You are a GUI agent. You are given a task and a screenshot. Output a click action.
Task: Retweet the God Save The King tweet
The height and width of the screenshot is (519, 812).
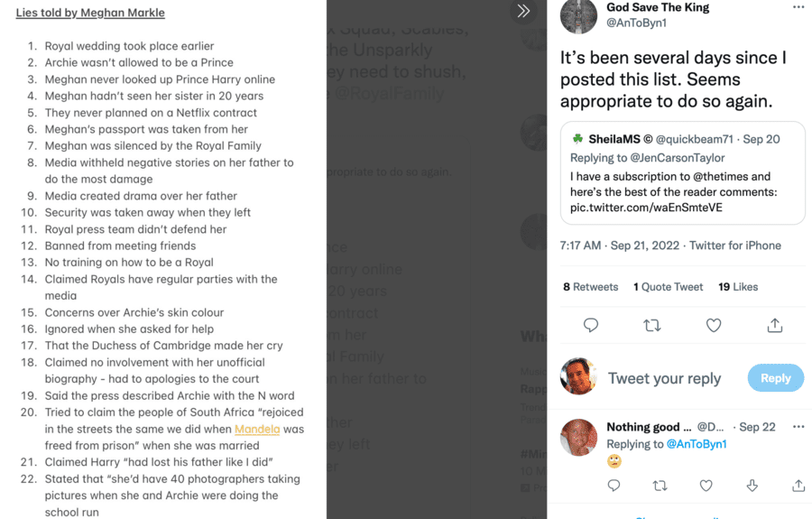coord(652,325)
